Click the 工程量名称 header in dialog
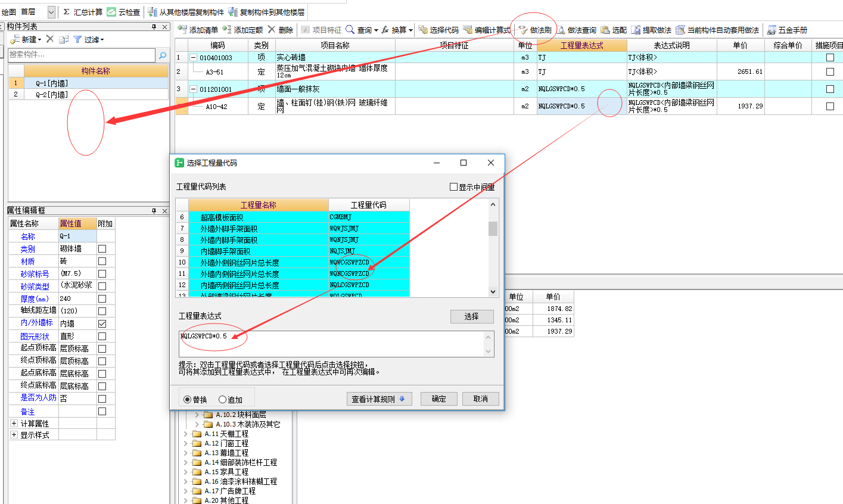This screenshot has height=504, width=843. pyautogui.click(x=259, y=205)
